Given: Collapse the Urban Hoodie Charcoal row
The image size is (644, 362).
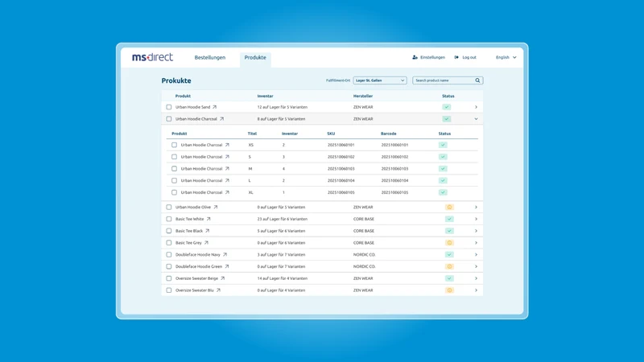Looking at the screenshot, I should click(x=476, y=119).
